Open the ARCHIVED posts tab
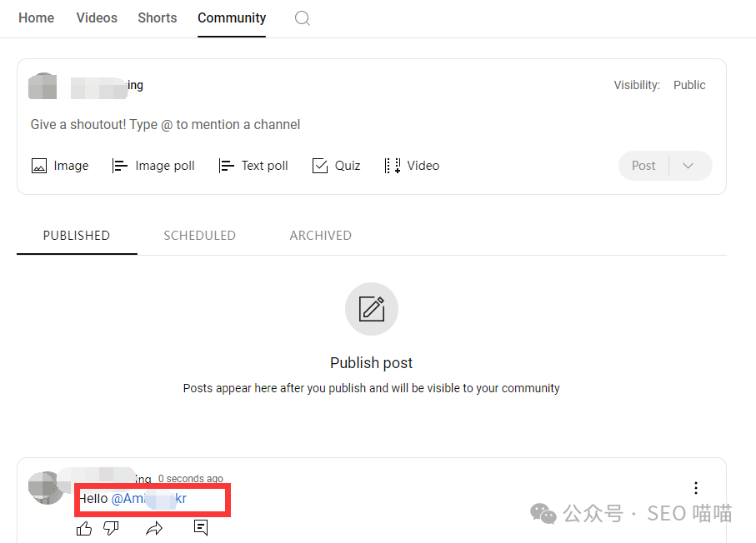The height and width of the screenshot is (543, 756). click(321, 236)
